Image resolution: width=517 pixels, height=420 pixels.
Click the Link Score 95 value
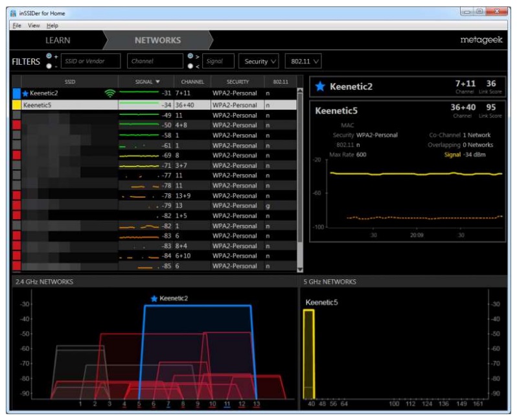(491, 107)
